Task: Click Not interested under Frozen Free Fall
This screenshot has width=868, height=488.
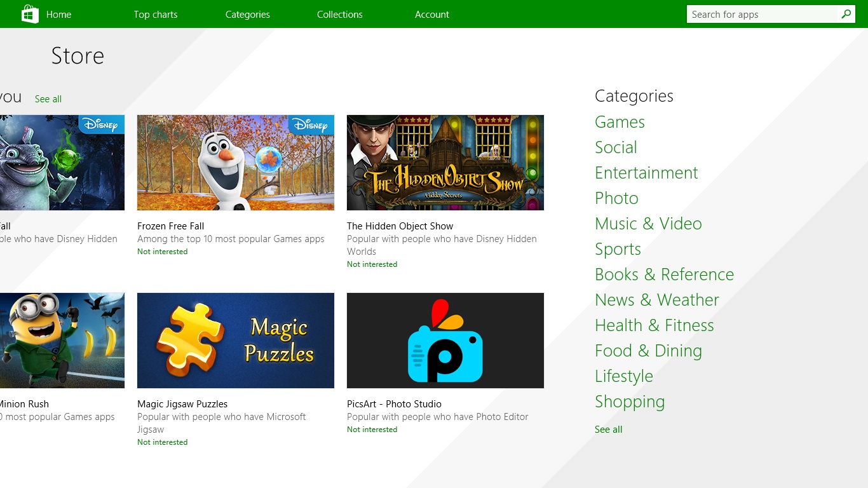Action: [163, 252]
